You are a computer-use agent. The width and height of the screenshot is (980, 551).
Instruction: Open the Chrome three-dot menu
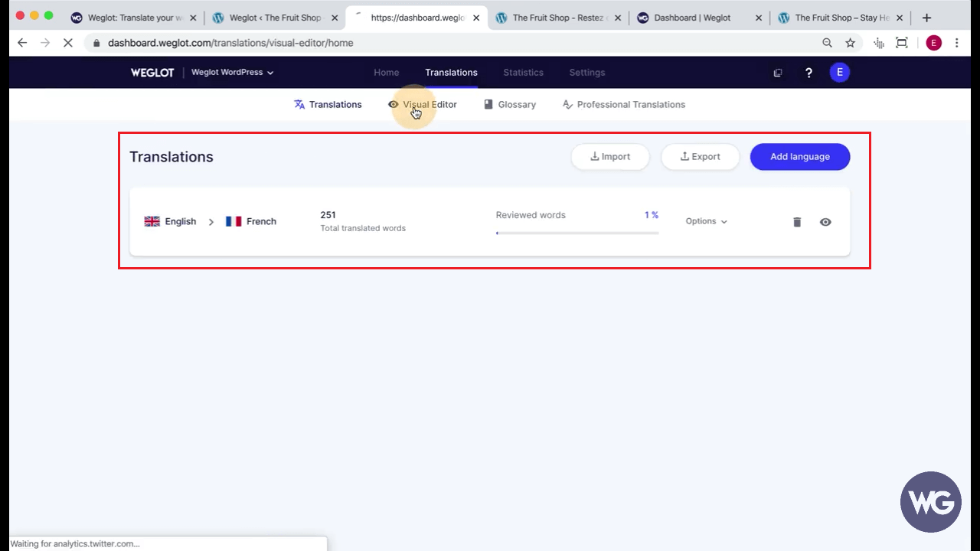point(957,43)
